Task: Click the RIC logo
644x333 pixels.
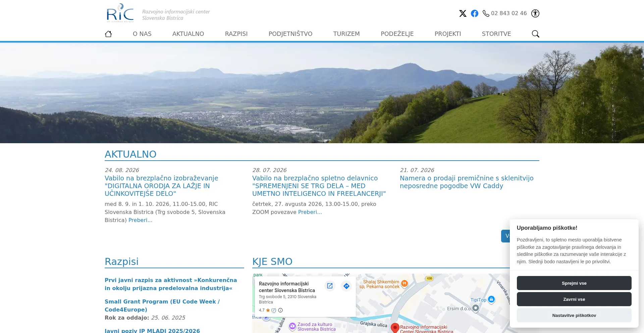Action: tap(120, 13)
